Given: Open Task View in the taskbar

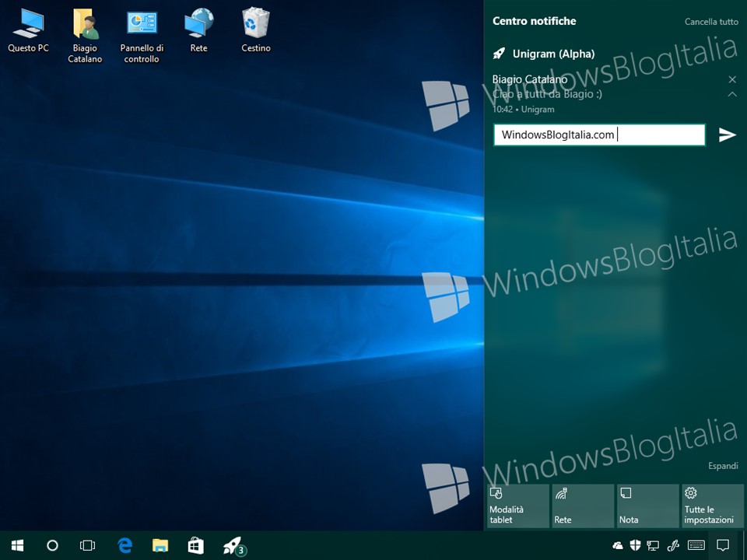Looking at the screenshot, I should pyautogui.click(x=87, y=546).
